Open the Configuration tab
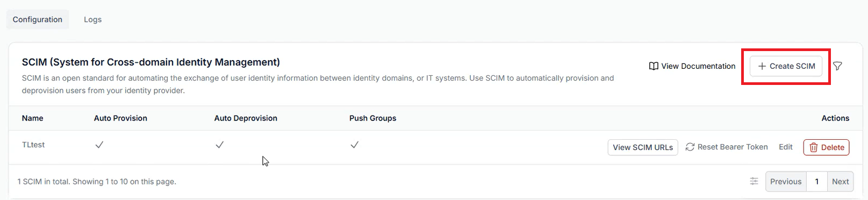 click(38, 19)
